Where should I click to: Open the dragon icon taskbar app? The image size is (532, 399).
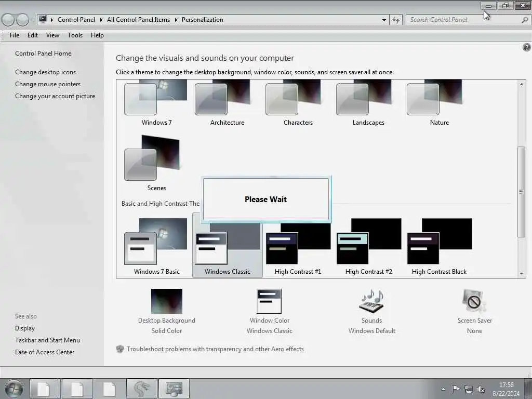click(142, 389)
